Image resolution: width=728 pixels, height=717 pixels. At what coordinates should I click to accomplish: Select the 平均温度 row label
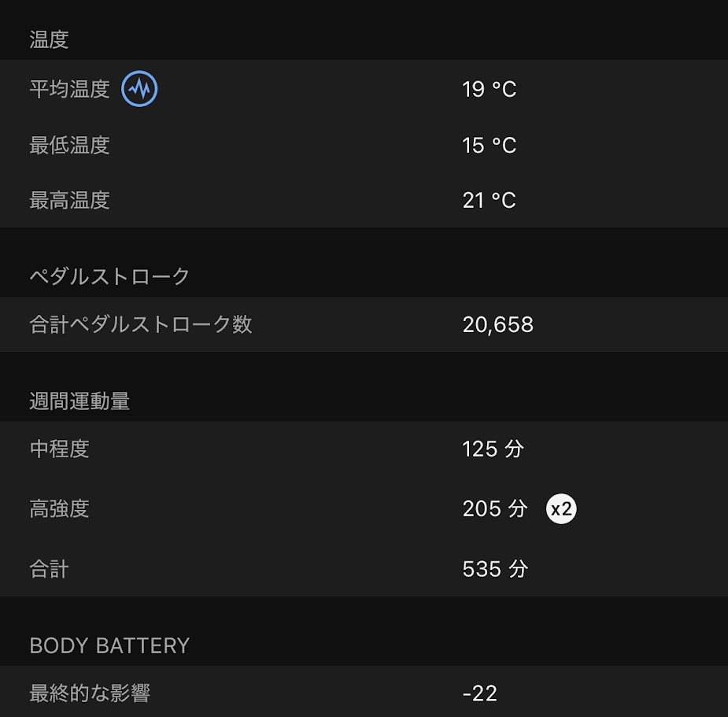click(69, 89)
